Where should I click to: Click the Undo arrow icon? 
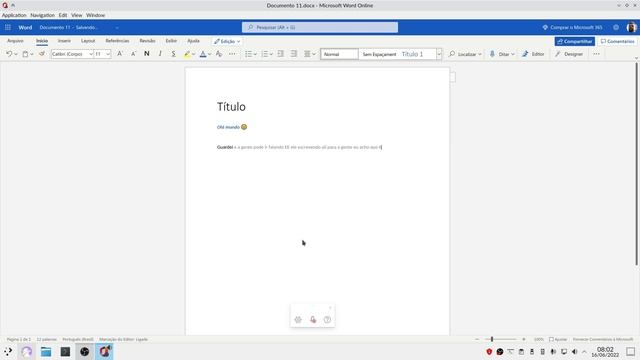pyautogui.click(x=9, y=54)
